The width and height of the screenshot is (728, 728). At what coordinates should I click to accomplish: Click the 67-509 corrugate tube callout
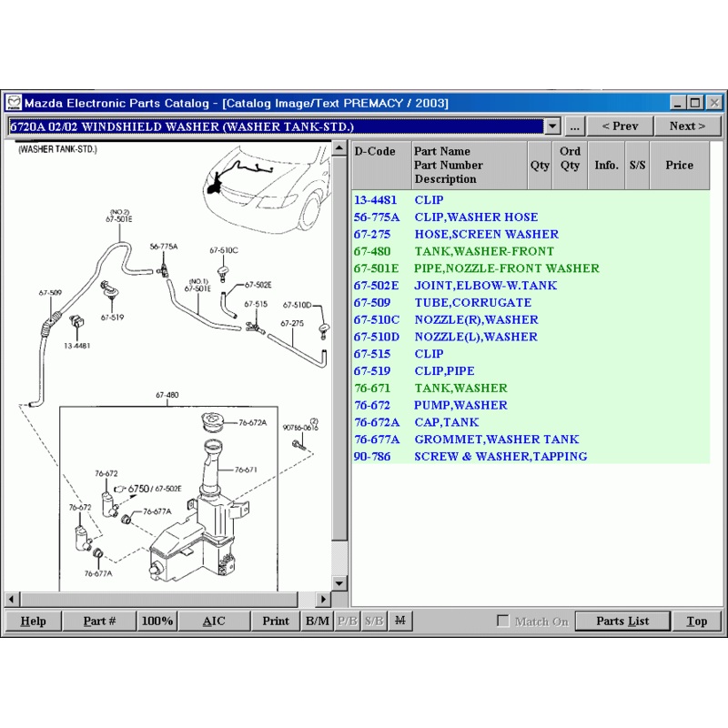tap(50, 293)
